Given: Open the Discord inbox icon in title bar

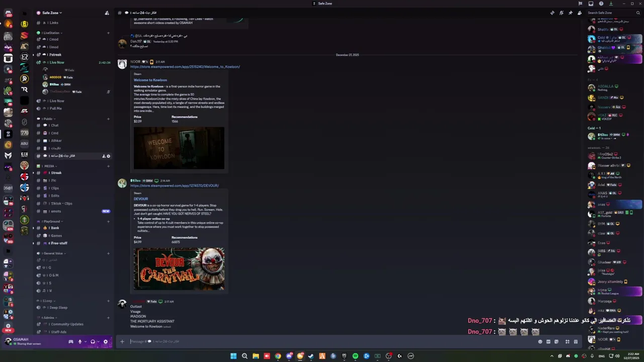Looking at the screenshot, I should click(591, 4).
